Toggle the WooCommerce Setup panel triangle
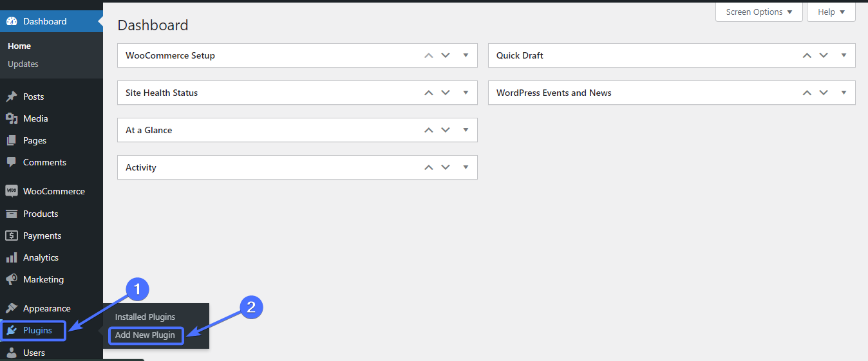The height and width of the screenshot is (361, 868). (466, 55)
